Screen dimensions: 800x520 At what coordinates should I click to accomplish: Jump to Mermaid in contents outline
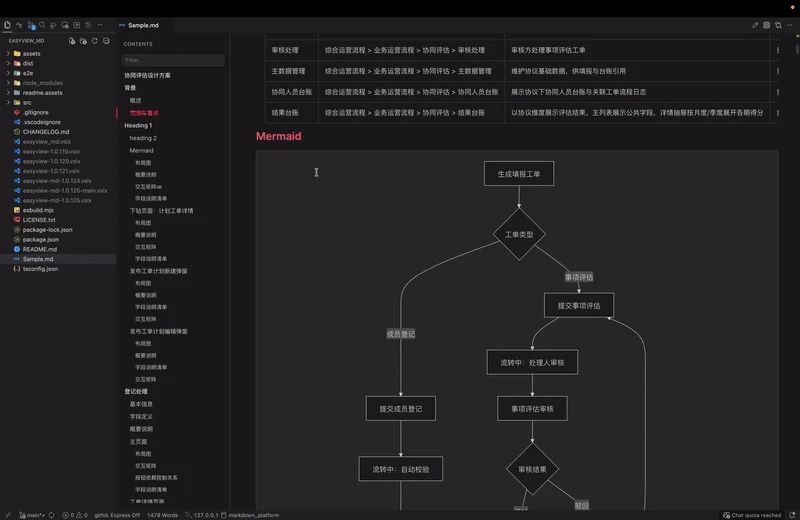(x=141, y=151)
